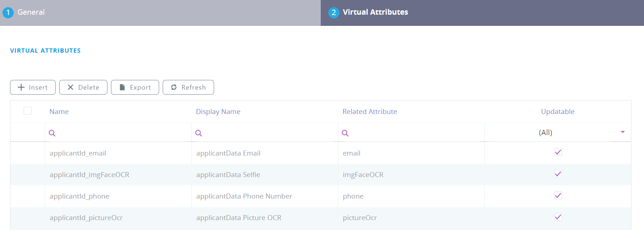Switch to the General step tab
This screenshot has width=644, height=238.
(x=160, y=13)
